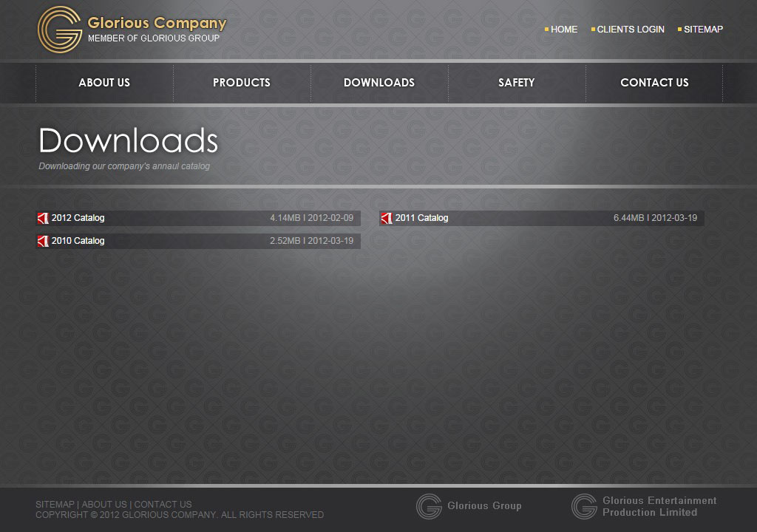
Task: Open Contact Us in main navigation
Action: click(654, 83)
